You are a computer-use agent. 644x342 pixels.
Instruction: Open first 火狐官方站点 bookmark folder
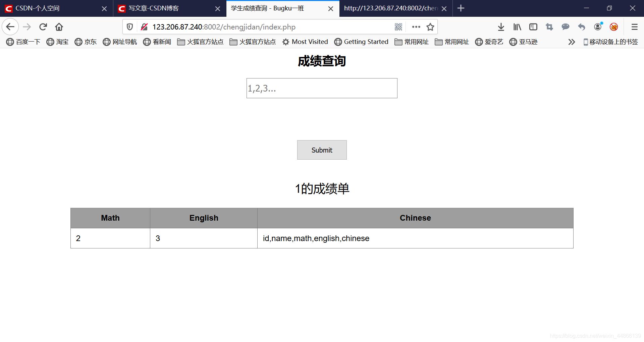pyautogui.click(x=200, y=42)
